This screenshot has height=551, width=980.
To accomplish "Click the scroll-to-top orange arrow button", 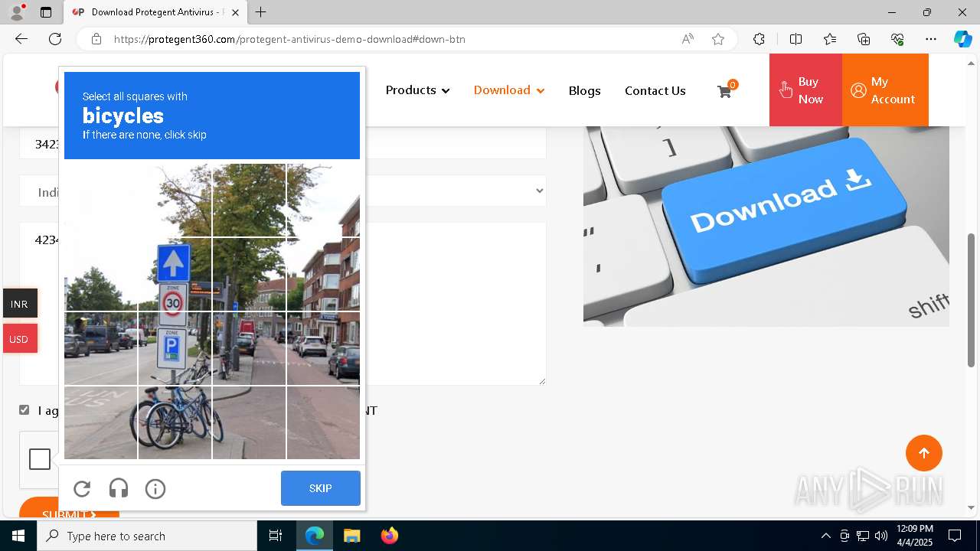I will (924, 453).
